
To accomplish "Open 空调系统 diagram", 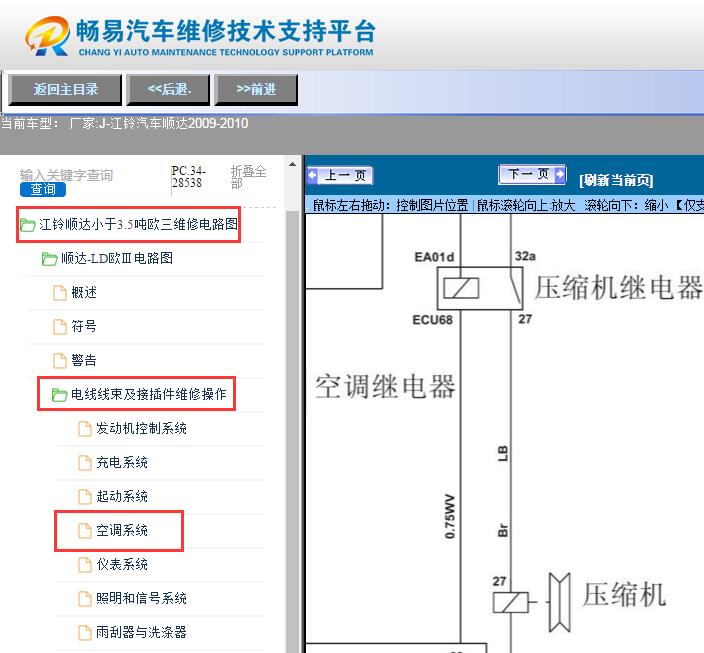I will coord(122,530).
